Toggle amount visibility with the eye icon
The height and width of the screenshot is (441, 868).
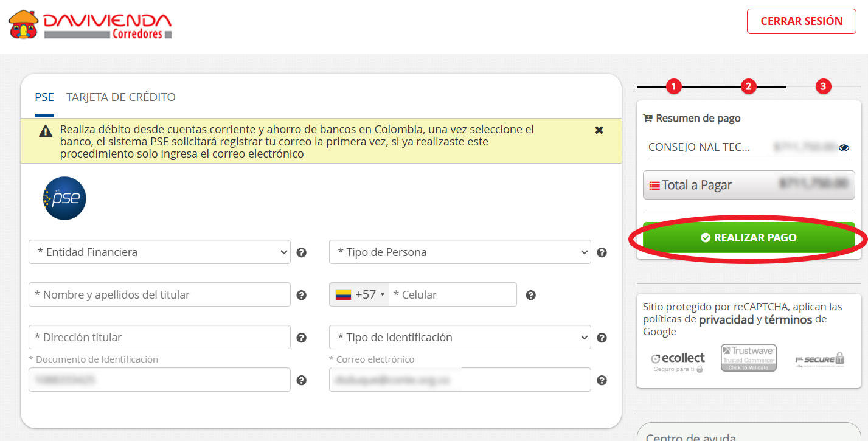tap(844, 147)
